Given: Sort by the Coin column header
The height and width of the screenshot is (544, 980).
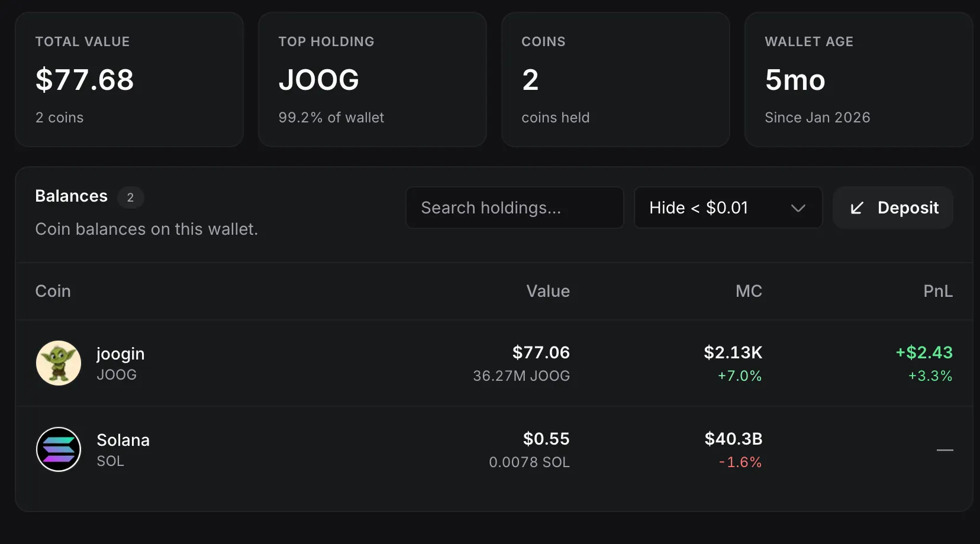Looking at the screenshot, I should coord(53,291).
